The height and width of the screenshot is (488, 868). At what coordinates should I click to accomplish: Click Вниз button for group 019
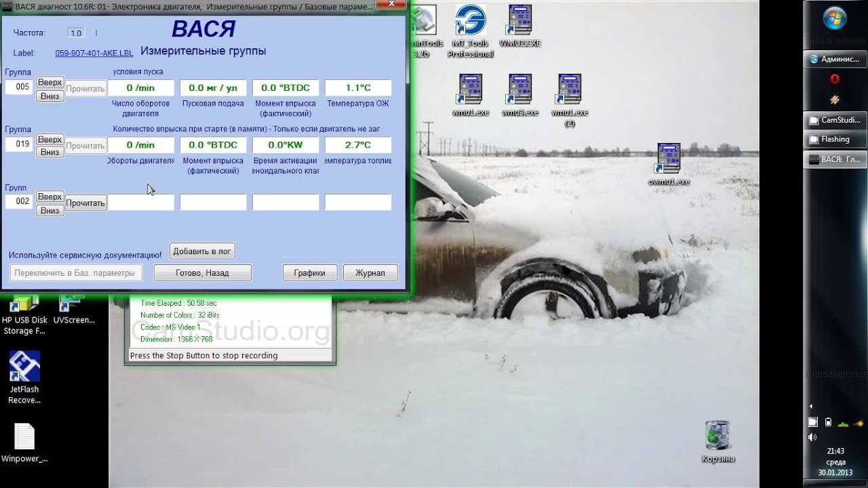tap(50, 152)
